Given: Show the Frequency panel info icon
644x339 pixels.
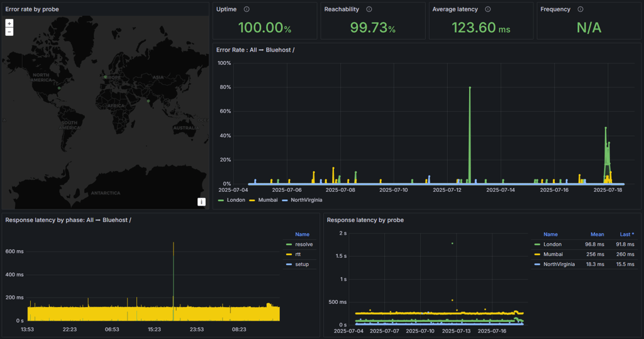Looking at the screenshot, I should coord(580,9).
